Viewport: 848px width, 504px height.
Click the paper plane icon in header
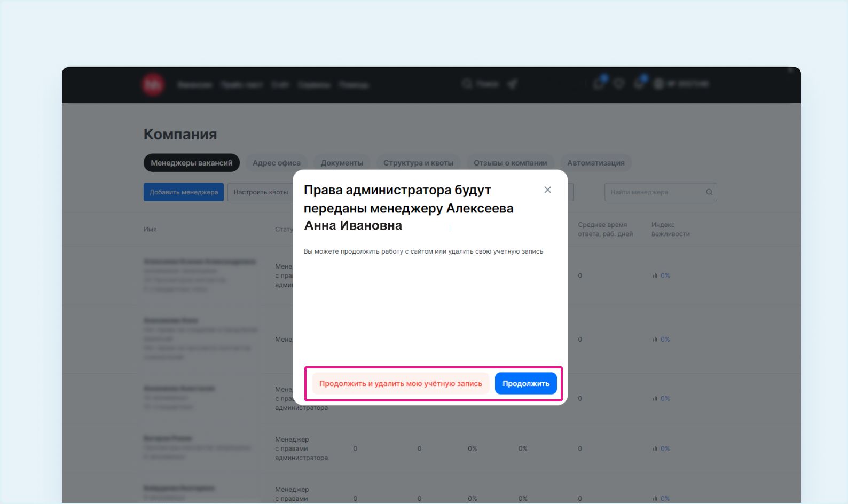click(513, 84)
